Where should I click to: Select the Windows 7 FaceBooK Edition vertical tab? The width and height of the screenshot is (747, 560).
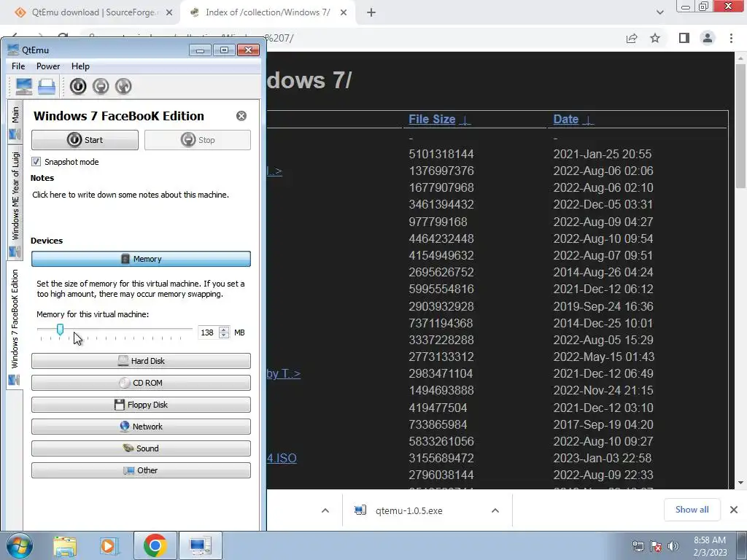click(x=15, y=325)
